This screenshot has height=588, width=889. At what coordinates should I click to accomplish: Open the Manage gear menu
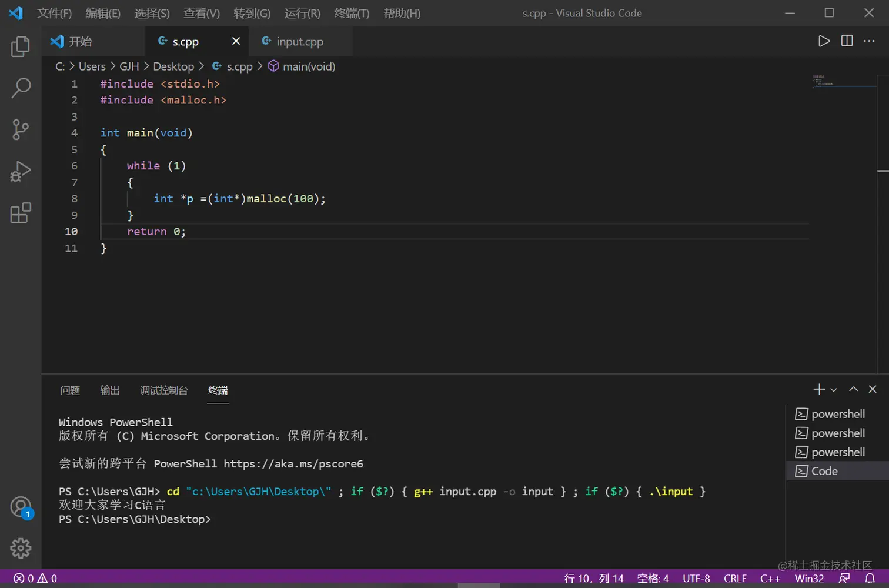(21, 548)
